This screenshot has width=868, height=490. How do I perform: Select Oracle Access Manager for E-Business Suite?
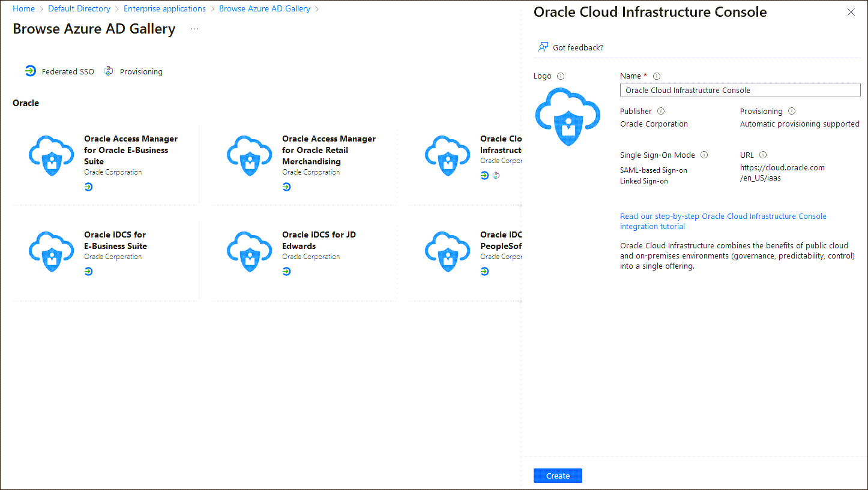click(x=130, y=150)
